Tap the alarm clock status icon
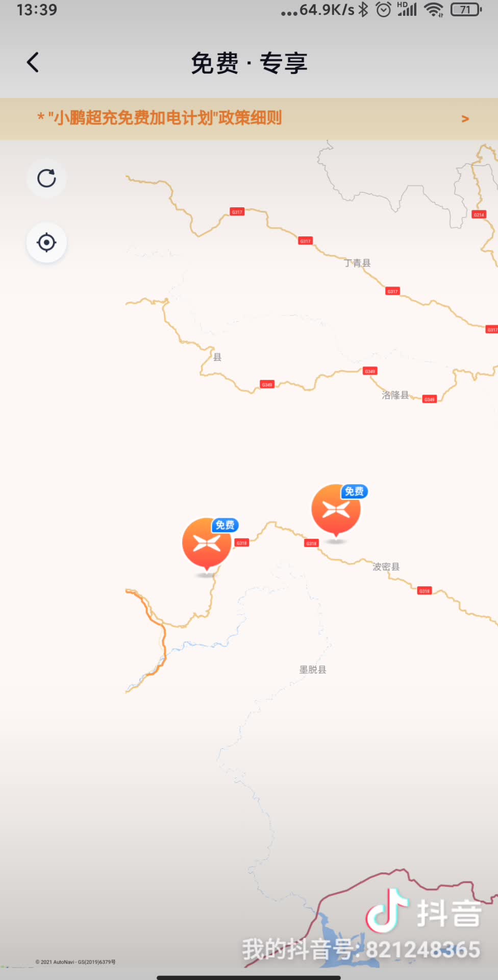Screen dimensions: 498x980 (383, 10)
